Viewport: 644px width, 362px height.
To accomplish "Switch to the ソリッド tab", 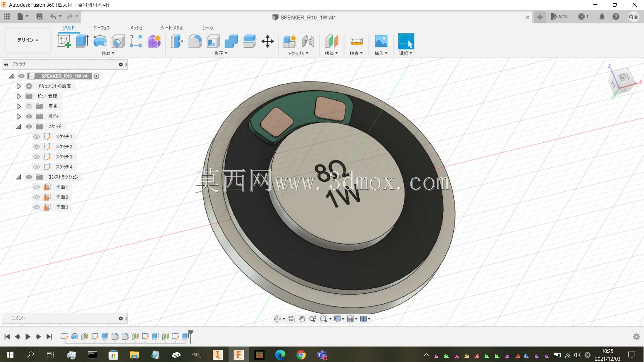I will click(x=69, y=28).
